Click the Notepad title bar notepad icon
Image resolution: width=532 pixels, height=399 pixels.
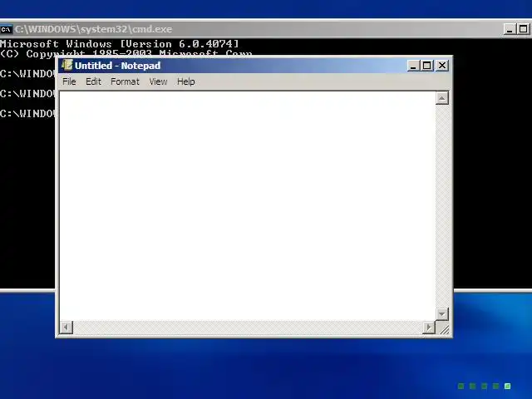[66, 65]
